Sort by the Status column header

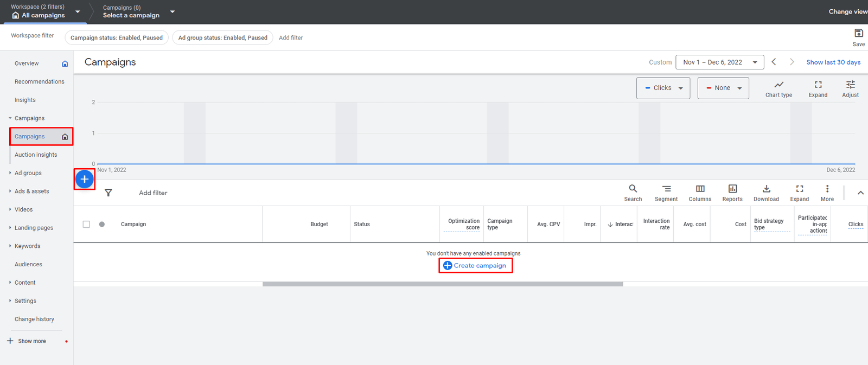[362, 224]
